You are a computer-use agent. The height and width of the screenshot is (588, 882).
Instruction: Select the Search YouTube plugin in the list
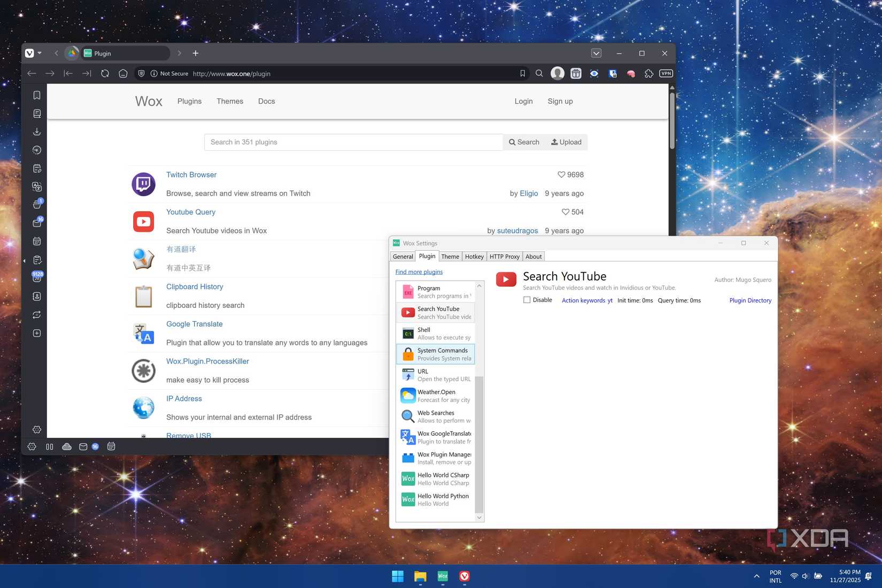(x=436, y=312)
